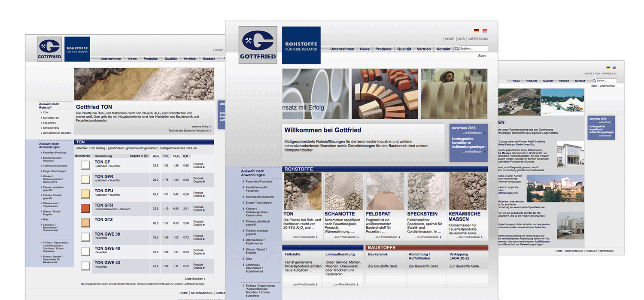Image resolution: width=644 pixels, height=300 pixels.
Task: Select the Kontakt menu in the right window
Action: click(x=580, y=81)
